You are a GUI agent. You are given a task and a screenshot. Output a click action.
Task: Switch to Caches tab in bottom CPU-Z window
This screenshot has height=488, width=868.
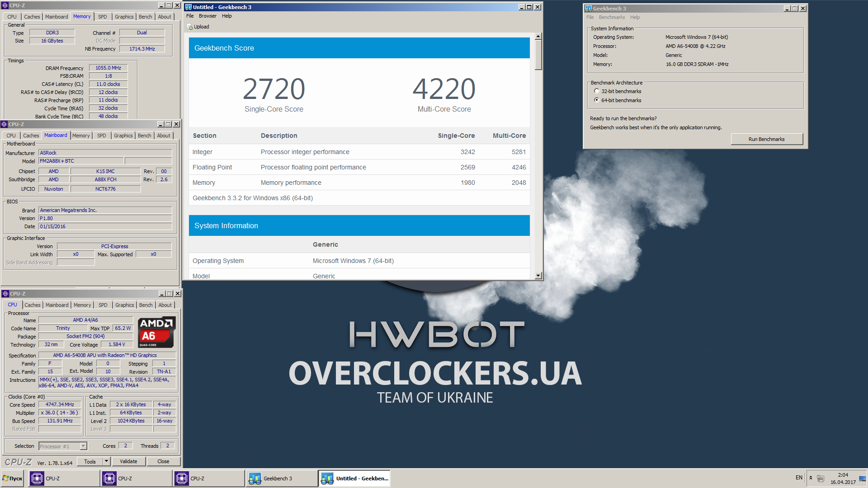pos(33,305)
